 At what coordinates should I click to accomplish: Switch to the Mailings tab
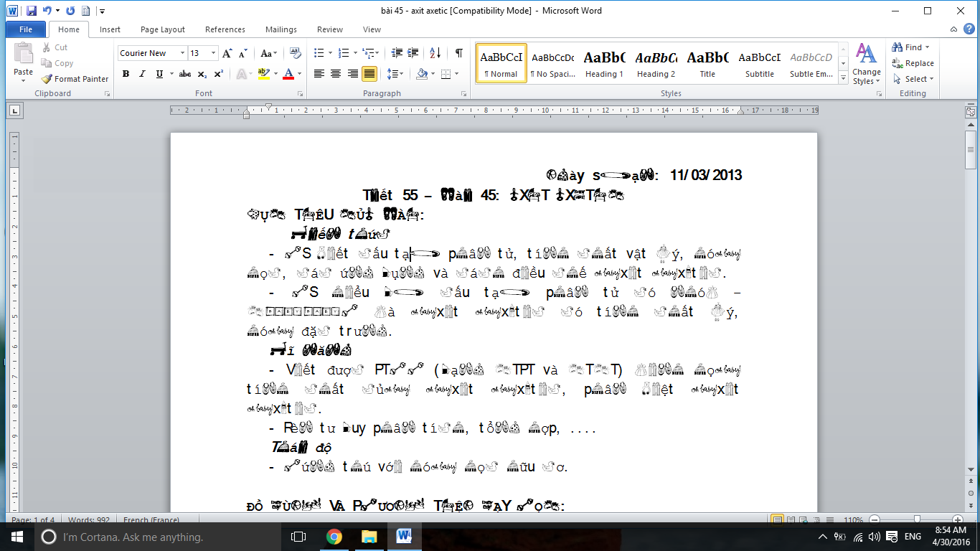click(x=281, y=29)
